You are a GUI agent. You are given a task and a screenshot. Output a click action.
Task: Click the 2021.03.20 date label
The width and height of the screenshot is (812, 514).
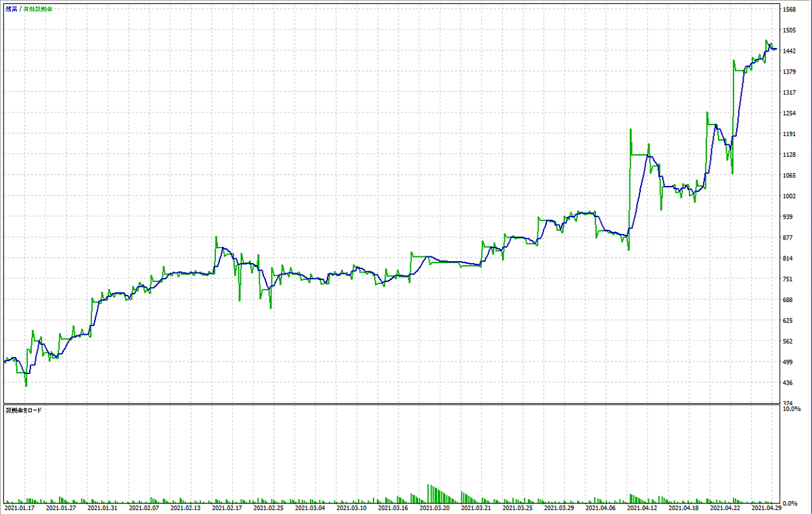(434, 507)
